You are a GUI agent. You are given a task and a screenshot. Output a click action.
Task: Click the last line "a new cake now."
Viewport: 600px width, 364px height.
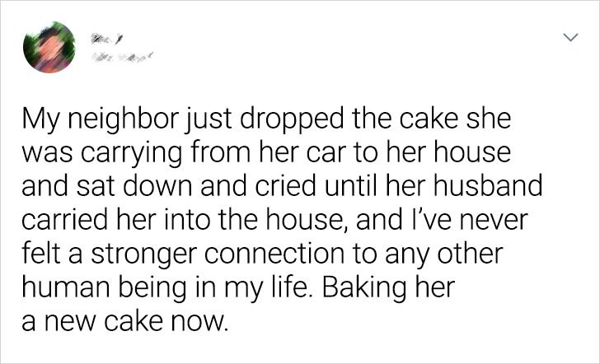pyautogui.click(x=123, y=318)
